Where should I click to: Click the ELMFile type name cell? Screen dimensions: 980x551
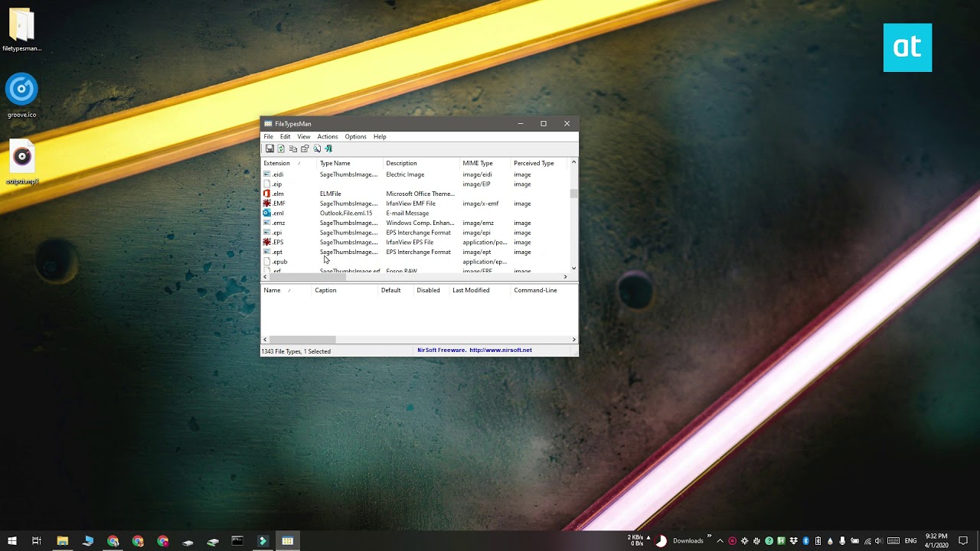pos(330,194)
